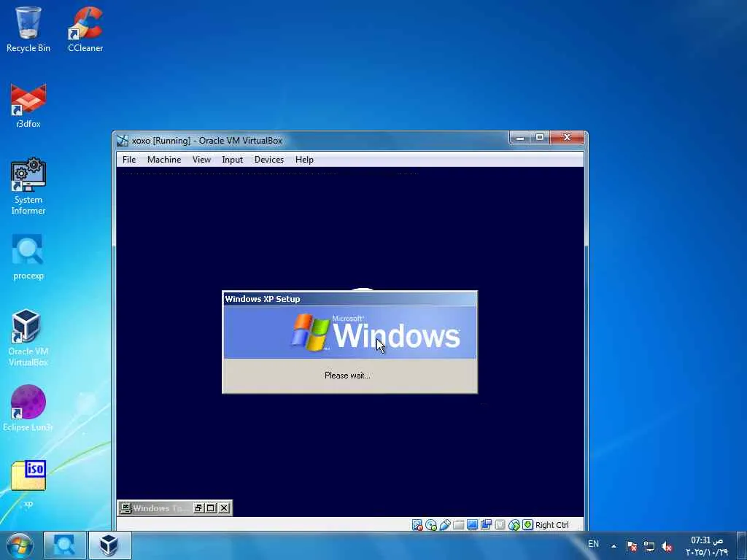The height and width of the screenshot is (560, 747).
Task: Click the muted volume tray icon
Action: point(667,546)
